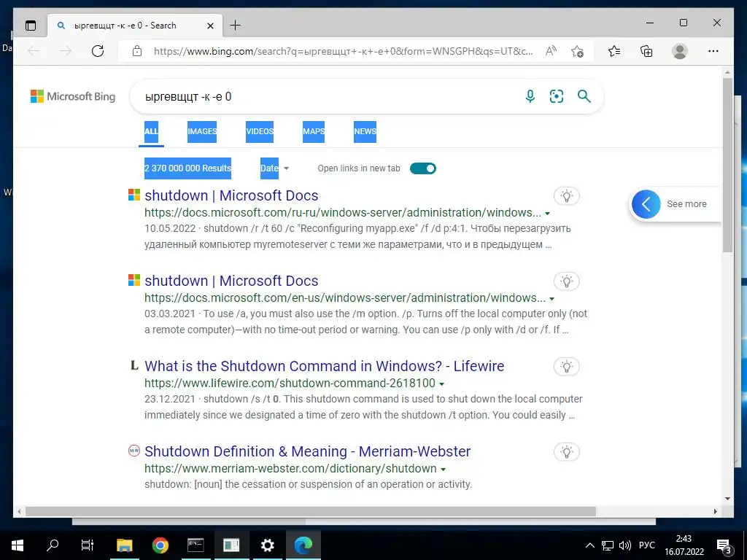Open Command Prompt from taskbar
The height and width of the screenshot is (560, 747).
pos(196,545)
